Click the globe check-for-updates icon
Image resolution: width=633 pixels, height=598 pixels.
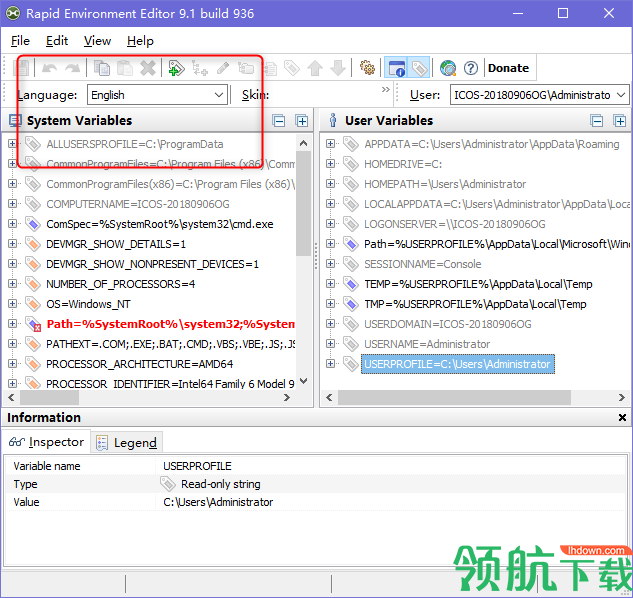point(448,68)
